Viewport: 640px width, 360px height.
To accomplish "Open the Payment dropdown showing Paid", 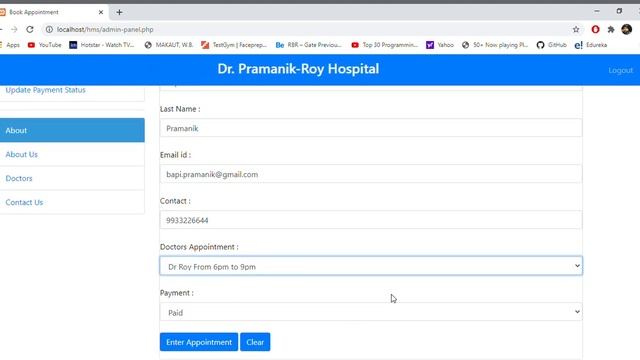I will pyautogui.click(x=371, y=312).
